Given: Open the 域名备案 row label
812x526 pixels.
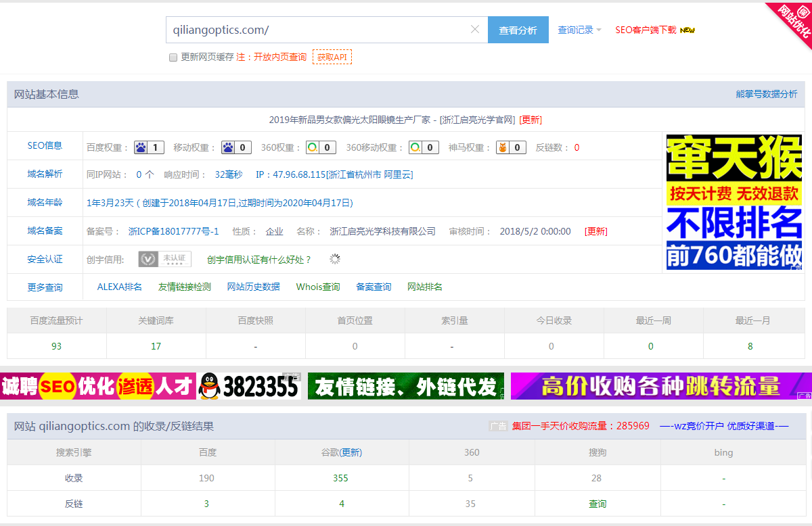Looking at the screenshot, I should 45,231.
